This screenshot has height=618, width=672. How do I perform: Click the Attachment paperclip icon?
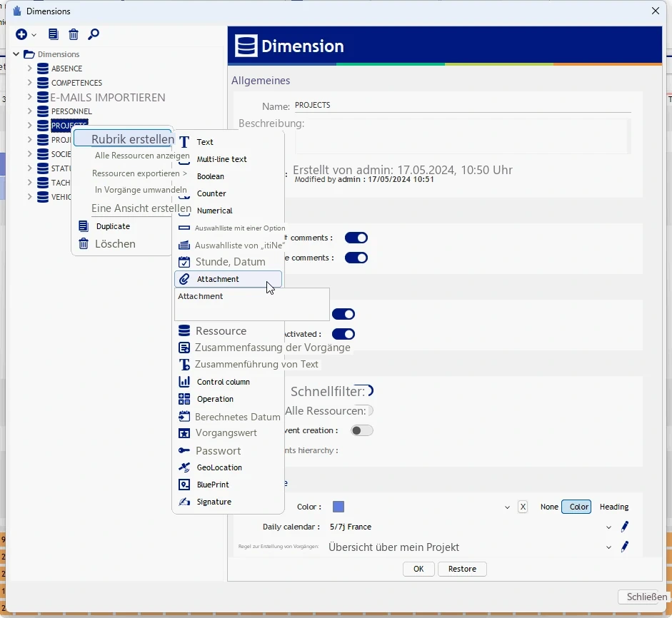(x=184, y=279)
